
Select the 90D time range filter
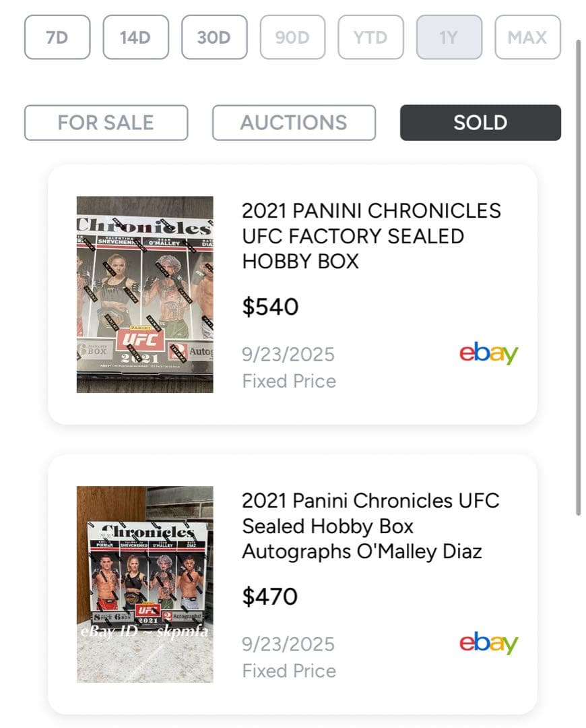[x=292, y=38]
